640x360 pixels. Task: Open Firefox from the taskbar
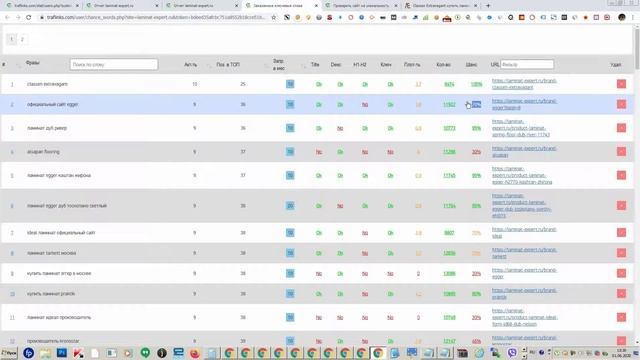(x=195, y=353)
